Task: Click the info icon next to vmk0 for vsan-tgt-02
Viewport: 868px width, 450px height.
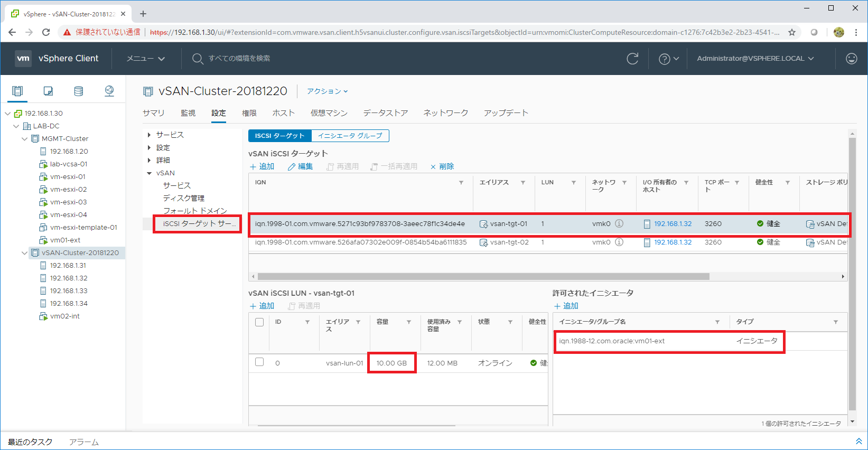Action: tap(619, 242)
